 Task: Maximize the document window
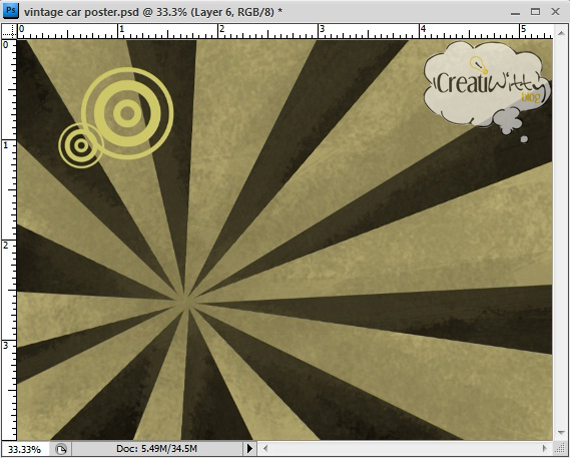pos(535,12)
